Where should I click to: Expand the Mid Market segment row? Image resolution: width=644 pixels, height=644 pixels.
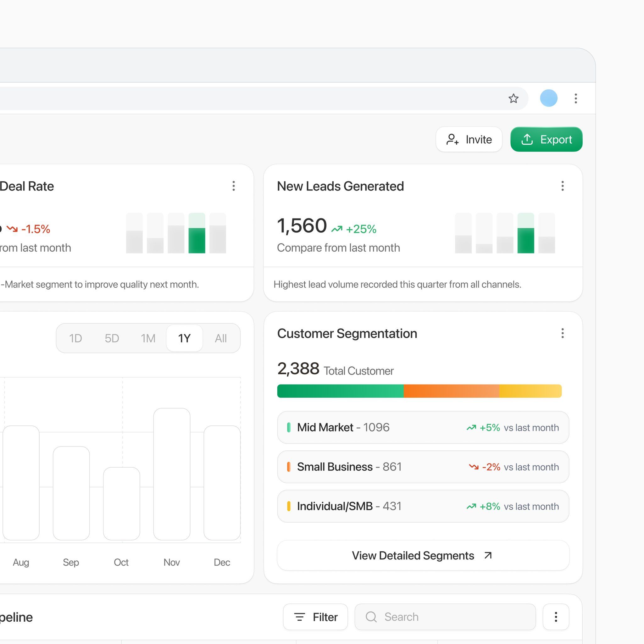423,427
